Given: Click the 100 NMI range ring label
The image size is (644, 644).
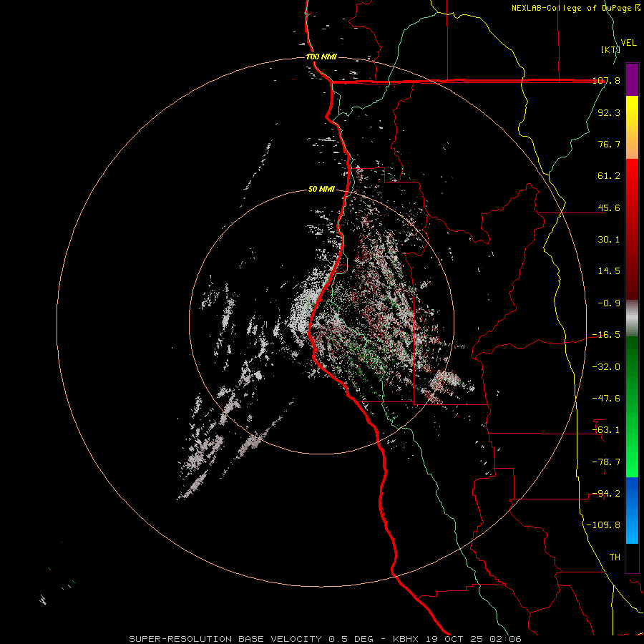Looking at the screenshot, I should pyautogui.click(x=321, y=57).
